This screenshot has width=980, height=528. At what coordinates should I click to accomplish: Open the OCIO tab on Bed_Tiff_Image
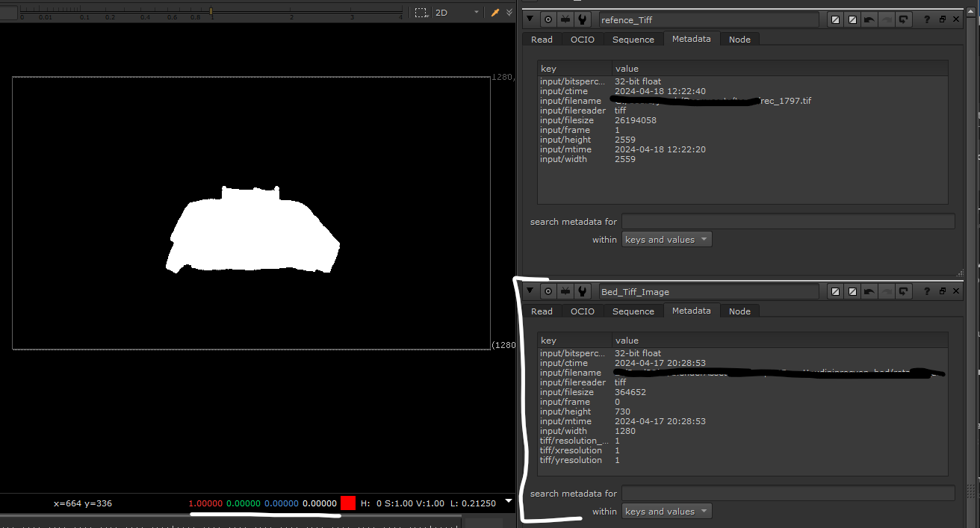(582, 311)
